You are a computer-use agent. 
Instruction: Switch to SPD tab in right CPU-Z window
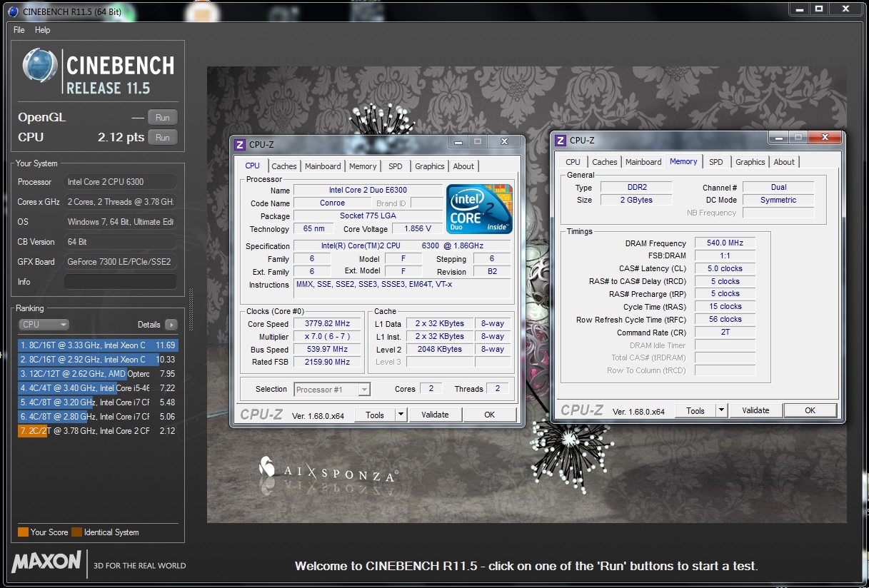coord(716,162)
